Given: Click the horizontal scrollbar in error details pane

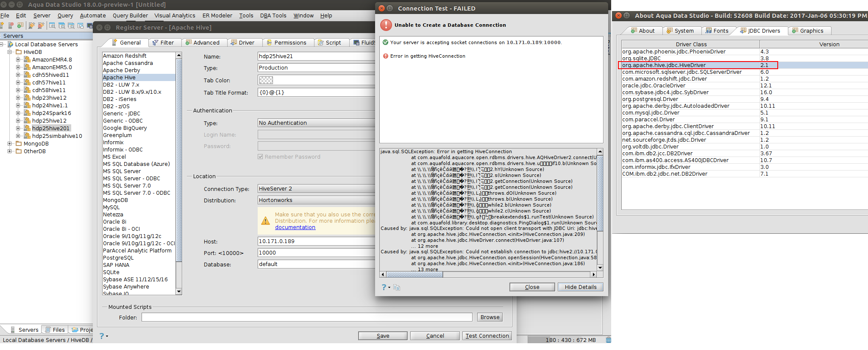Looking at the screenshot, I should [489, 274].
